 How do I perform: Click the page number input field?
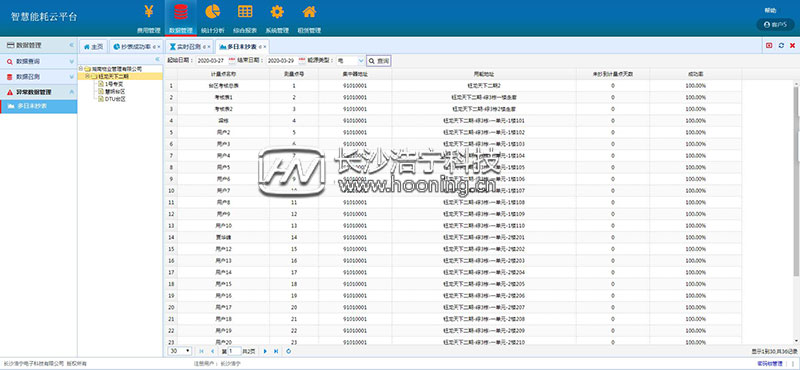[x=234, y=351]
